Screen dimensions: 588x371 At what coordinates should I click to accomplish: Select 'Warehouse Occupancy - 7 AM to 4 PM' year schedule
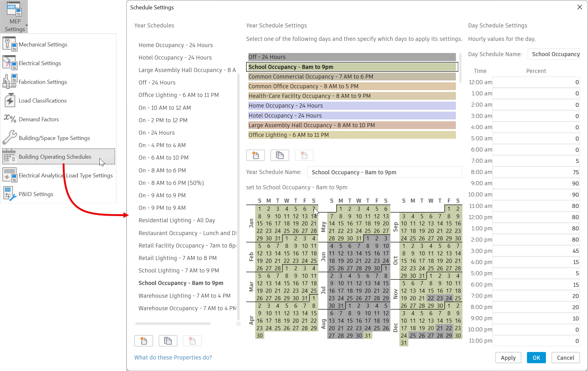tap(187, 308)
